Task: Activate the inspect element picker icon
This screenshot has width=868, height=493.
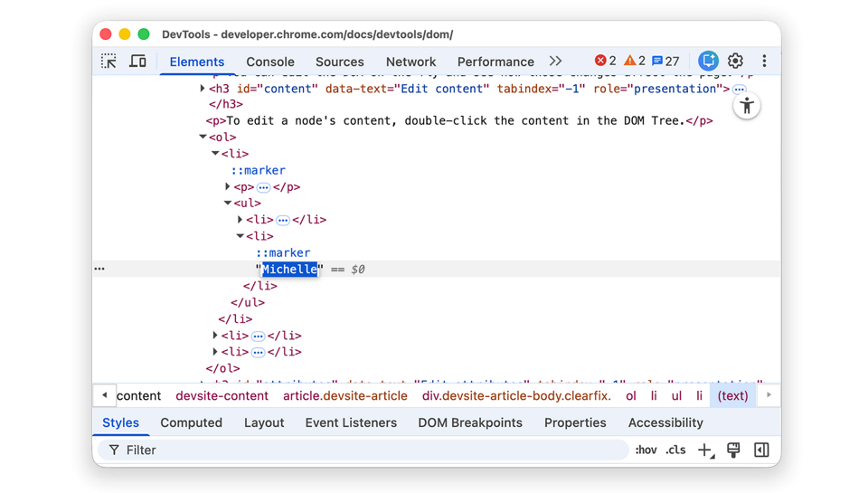Action: coord(109,62)
